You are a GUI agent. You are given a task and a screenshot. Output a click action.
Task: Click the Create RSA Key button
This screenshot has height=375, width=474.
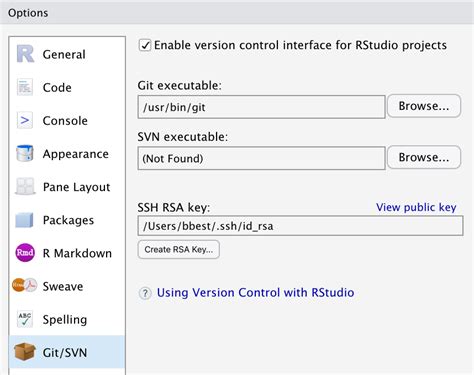(179, 249)
